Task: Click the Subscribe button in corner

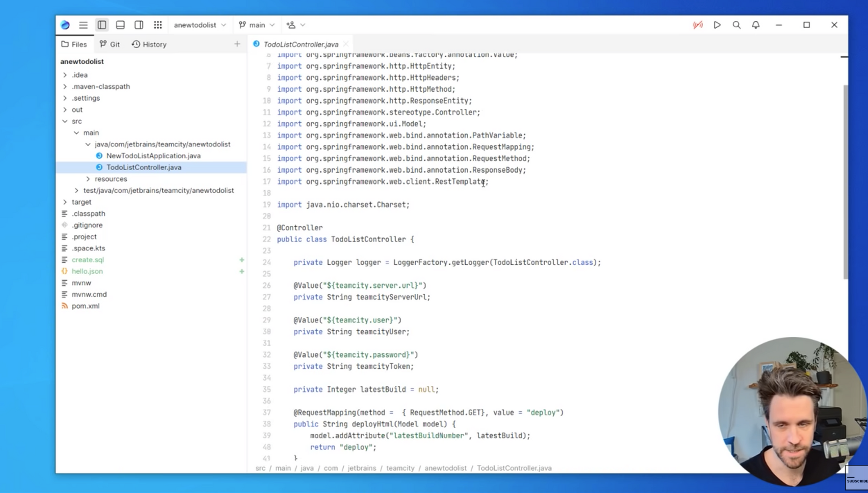Action: point(857,478)
